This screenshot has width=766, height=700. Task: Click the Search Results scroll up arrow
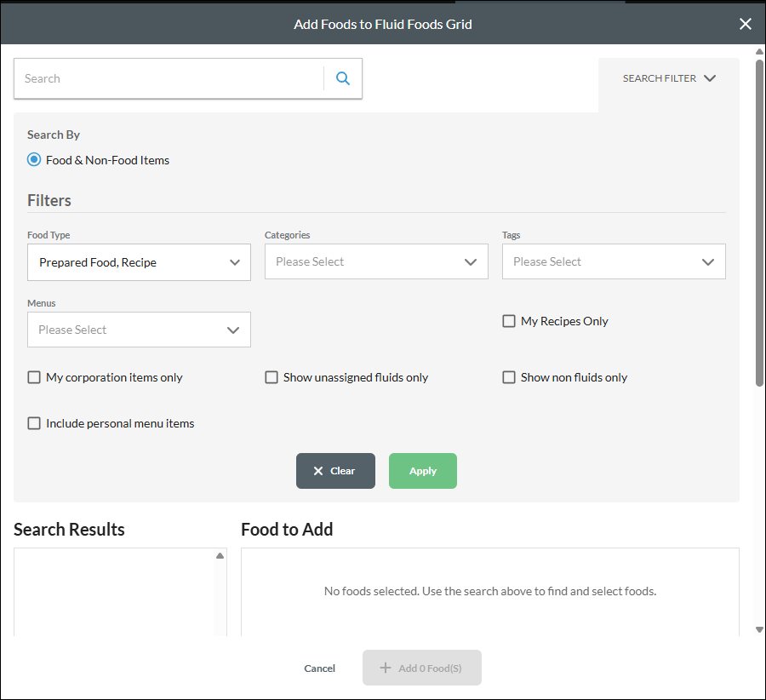(x=220, y=555)
